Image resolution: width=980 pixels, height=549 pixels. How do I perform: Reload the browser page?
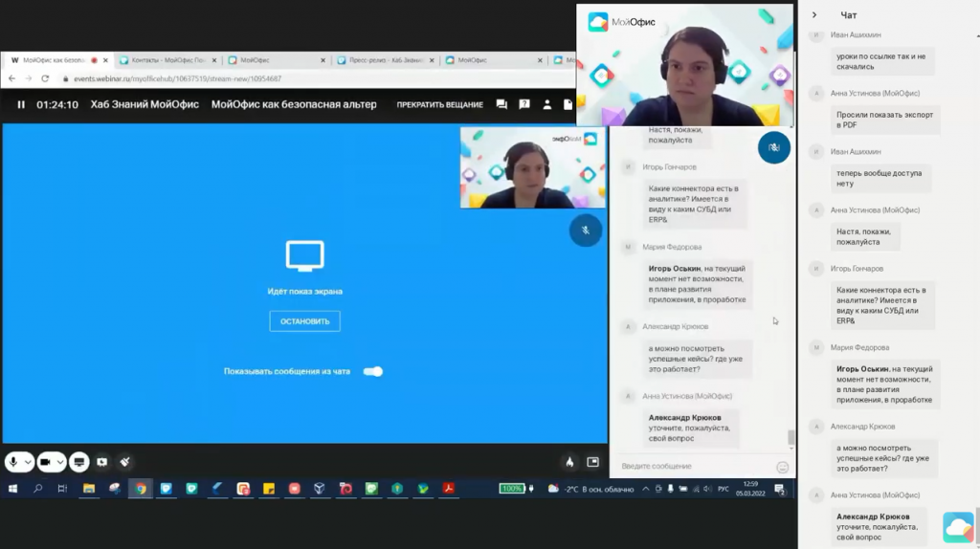(45, 78)
